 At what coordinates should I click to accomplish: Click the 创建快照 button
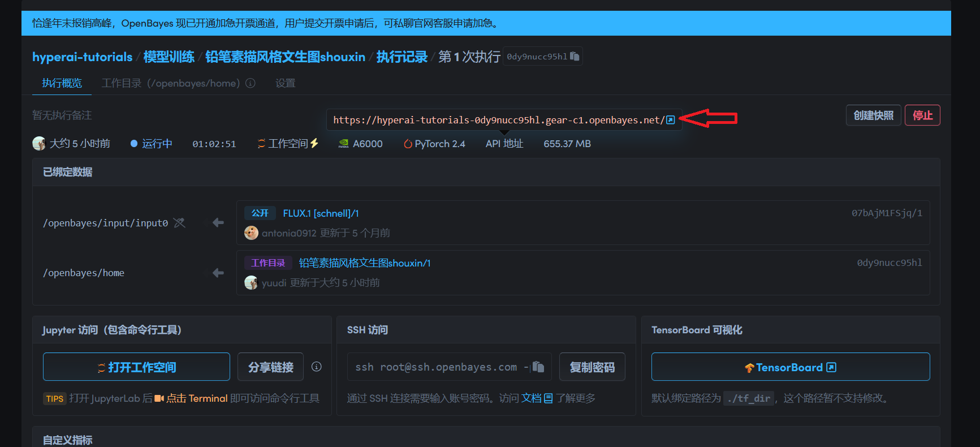[x=873, y=115]
